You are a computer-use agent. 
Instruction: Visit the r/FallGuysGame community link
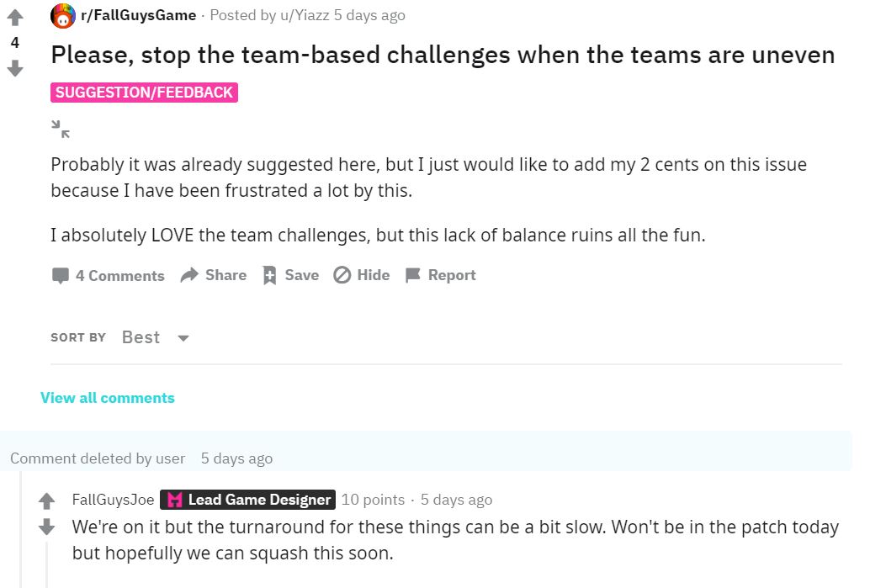coord(138,15)
